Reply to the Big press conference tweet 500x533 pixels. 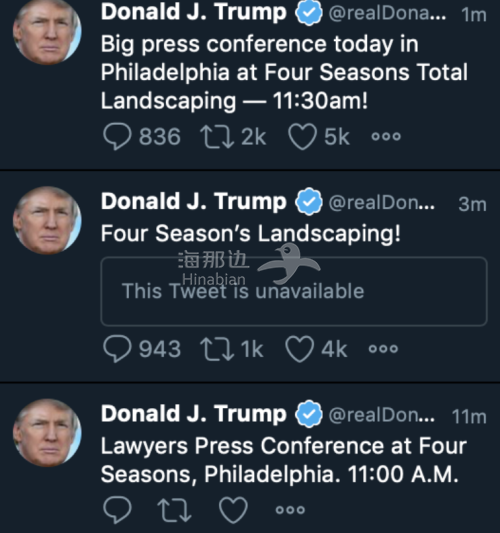pyautogui.click(x=117, y=137)
